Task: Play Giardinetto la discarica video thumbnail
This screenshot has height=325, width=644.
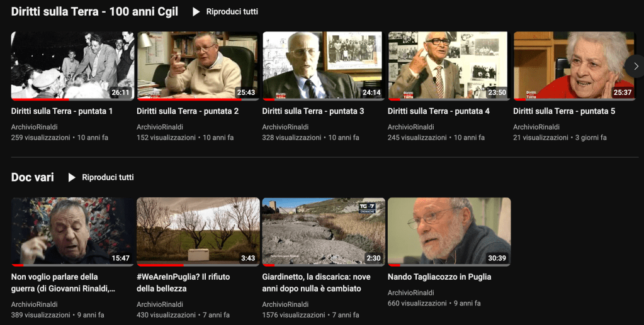Action: click(x=324, y=232)
